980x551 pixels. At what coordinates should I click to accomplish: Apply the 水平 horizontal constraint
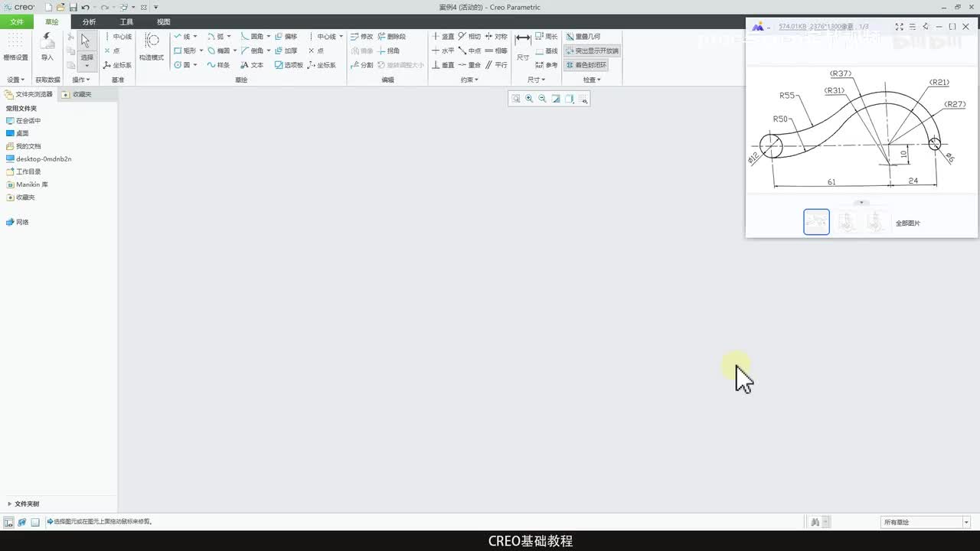coord(443,51)
